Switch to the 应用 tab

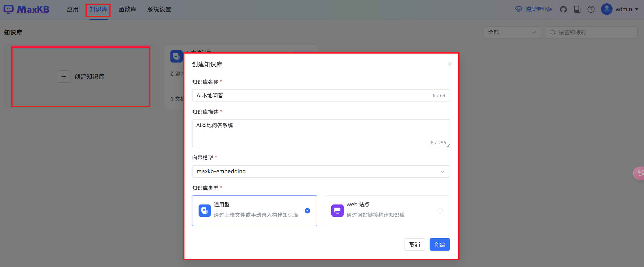point(72,9)
